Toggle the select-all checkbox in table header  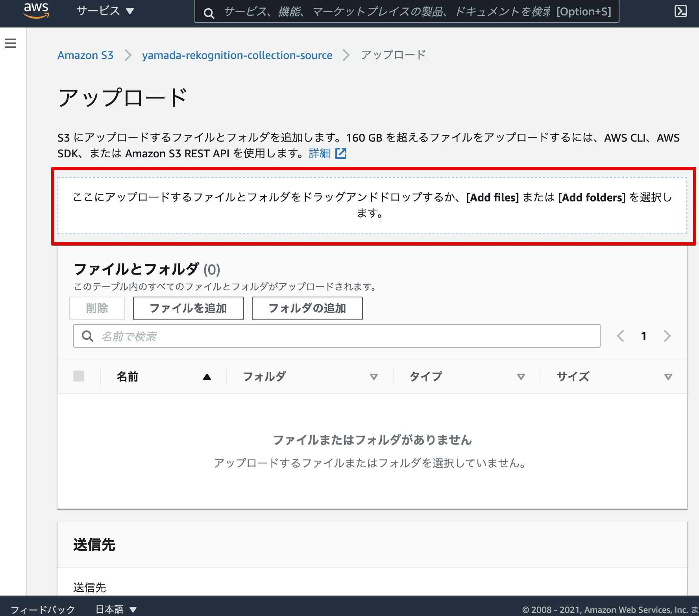pyautogui.click(x=79, y=376)
